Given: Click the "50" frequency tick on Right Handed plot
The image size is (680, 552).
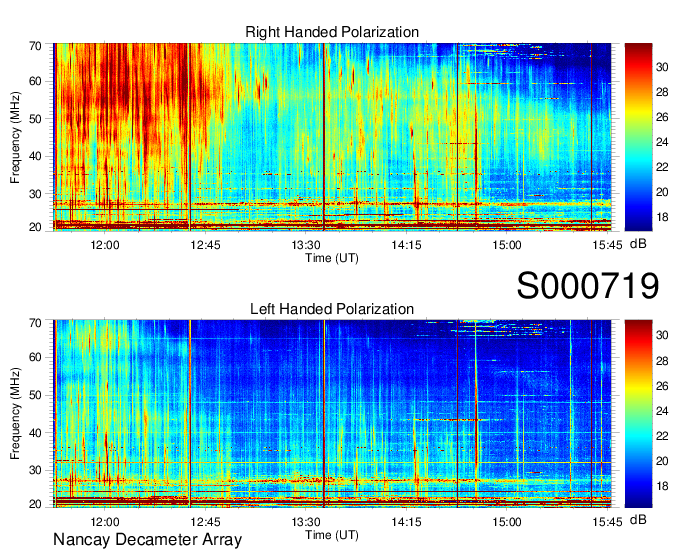Looking at the screenshot, I should 35,119.
